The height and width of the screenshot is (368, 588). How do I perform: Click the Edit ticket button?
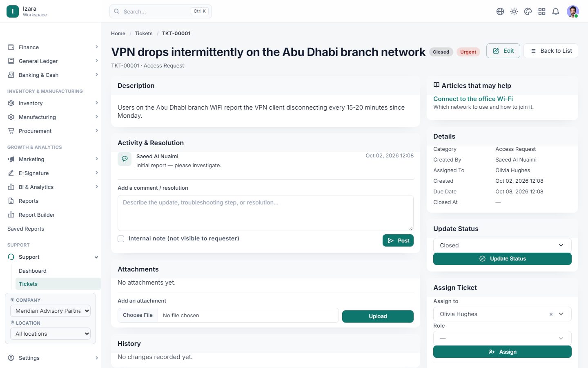point(503,51)
